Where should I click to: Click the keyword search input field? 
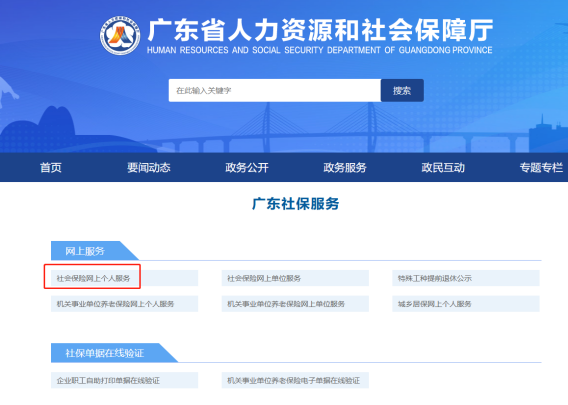pos(275,90)
